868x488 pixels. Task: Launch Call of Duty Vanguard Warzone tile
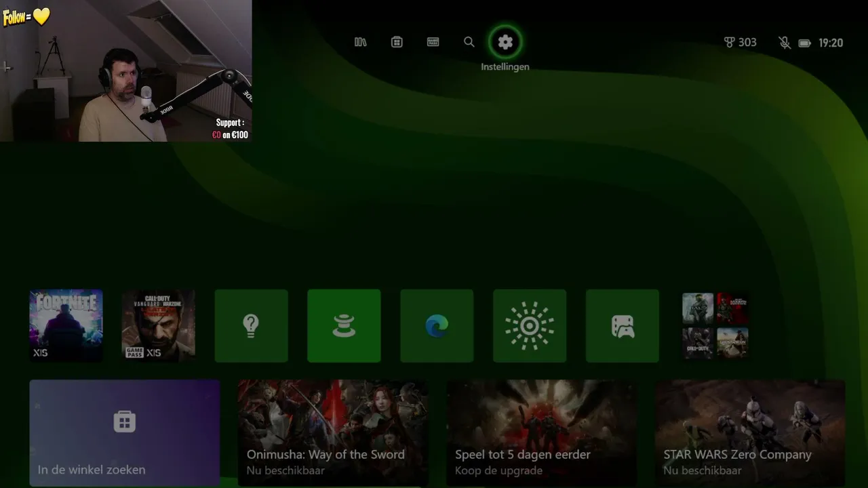tap(159, 326)
